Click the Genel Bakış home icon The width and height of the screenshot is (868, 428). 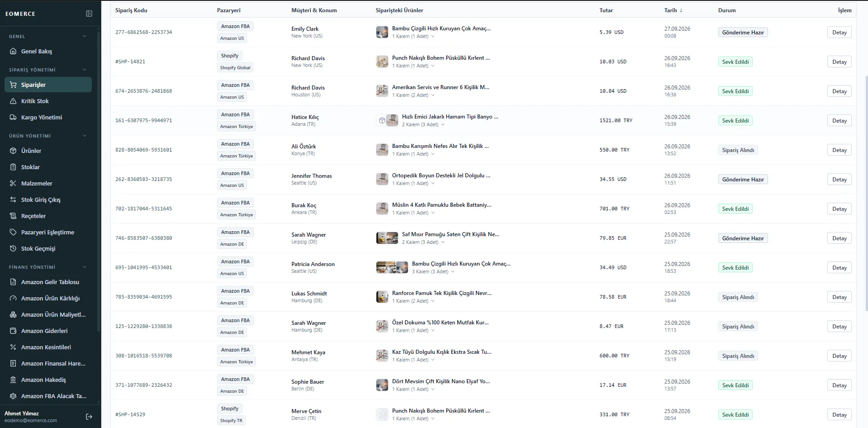pyautogui.click(x=13, y=51)
